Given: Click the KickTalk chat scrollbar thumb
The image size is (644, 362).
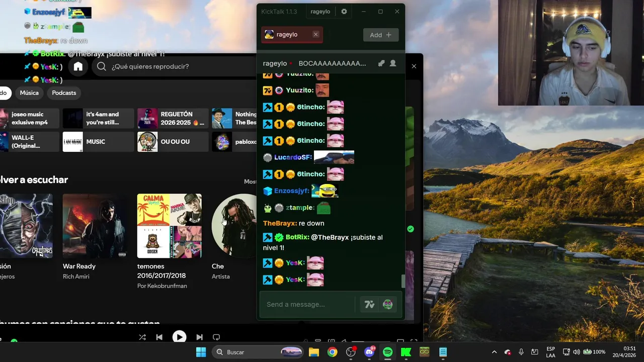Looking at the screenshot, I should click(x=403, y=282).
